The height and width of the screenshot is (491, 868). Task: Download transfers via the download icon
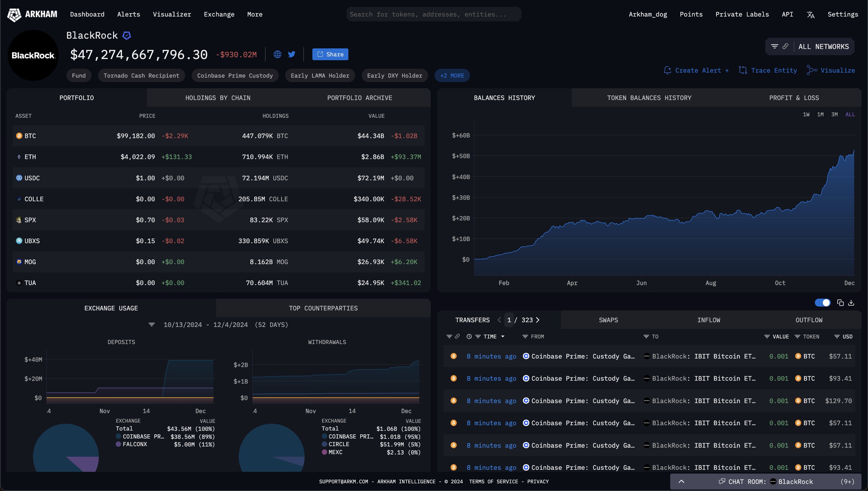tap(851, 303)
